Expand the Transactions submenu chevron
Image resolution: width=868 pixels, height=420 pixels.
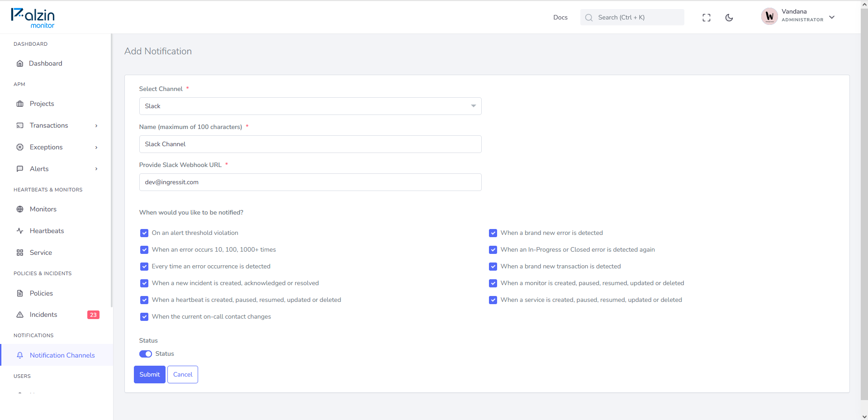click(96, 126)
